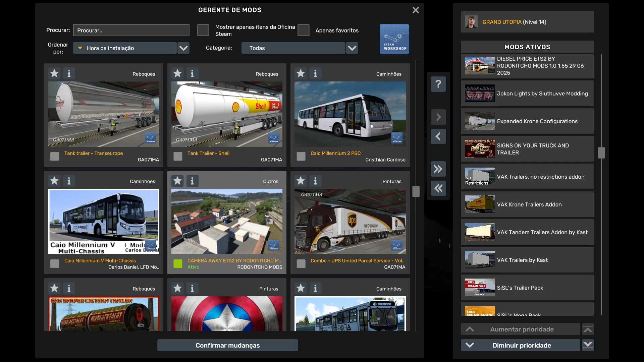Enable only Steam Workshop items checkbox

[x=203, y=30]
